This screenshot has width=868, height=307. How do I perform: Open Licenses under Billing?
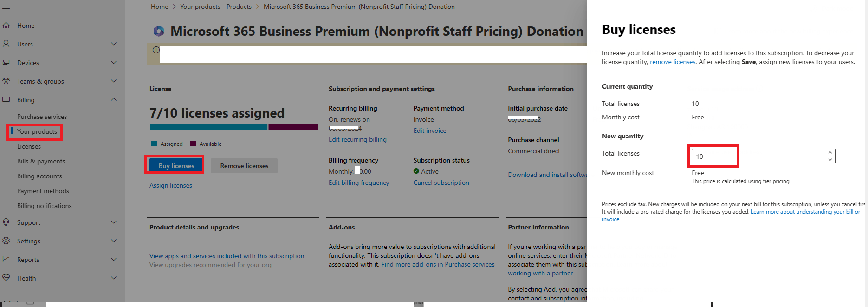point(29,146)
